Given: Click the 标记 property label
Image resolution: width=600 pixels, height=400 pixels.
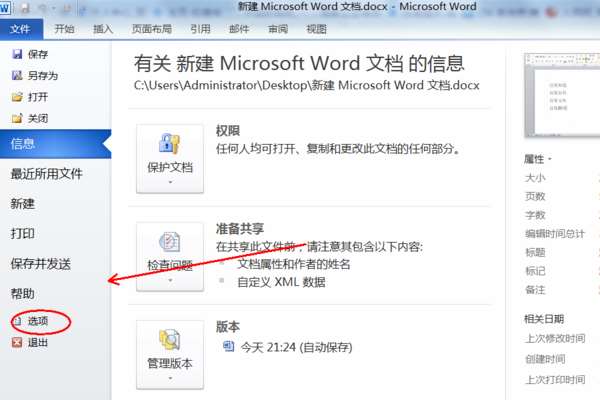Looking at the screenshot, I should click(535, 271).
